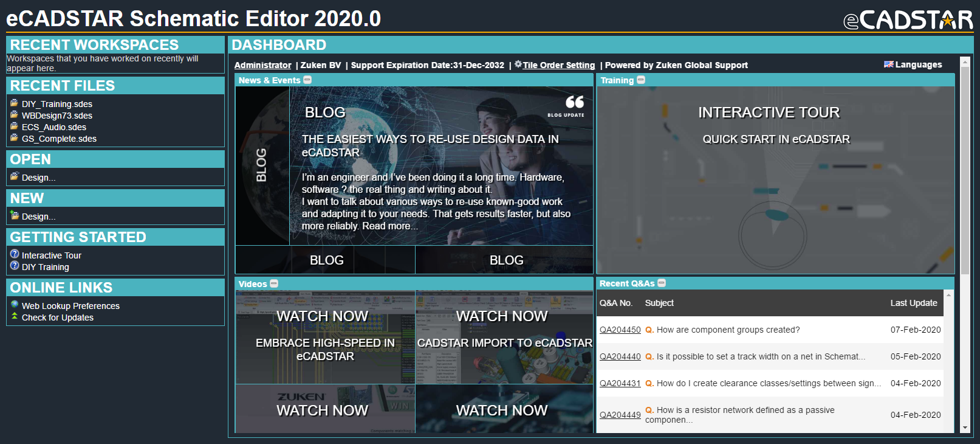The height and width of the screenshot is (444, 980).
Task: Click the Q&A list scroll up arrow
Action: (x=948, y=295)
